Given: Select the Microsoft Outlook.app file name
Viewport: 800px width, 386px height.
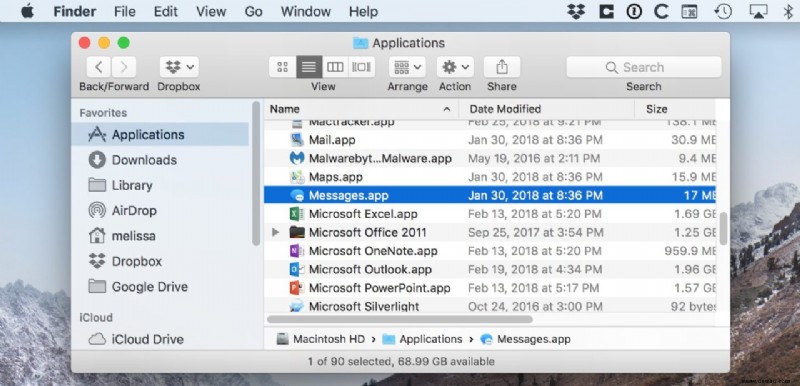Looking at the screenshot, I should pos(370,269).
